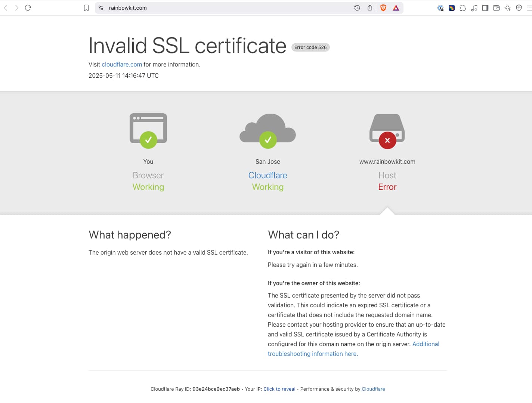This screenshot has height=403, width=532.
Task: Click the Brave Shields lion icon
Action: click(383, 8)
